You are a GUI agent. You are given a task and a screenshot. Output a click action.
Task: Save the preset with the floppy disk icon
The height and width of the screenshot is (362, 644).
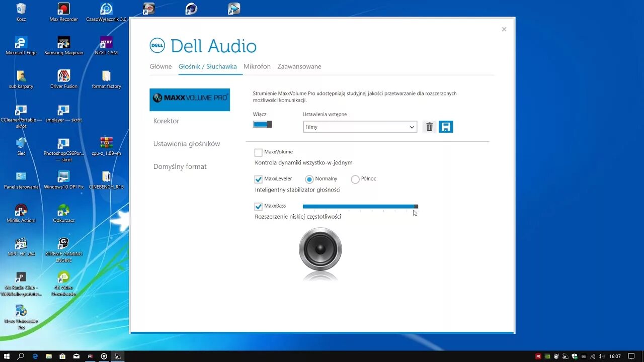point(446,127)
